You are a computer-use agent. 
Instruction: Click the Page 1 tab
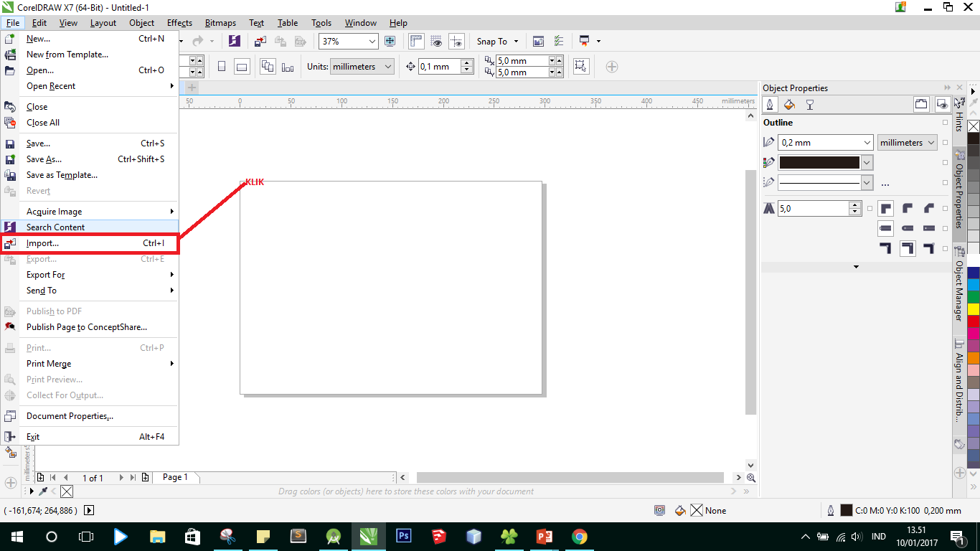click(x=176, y=477)
